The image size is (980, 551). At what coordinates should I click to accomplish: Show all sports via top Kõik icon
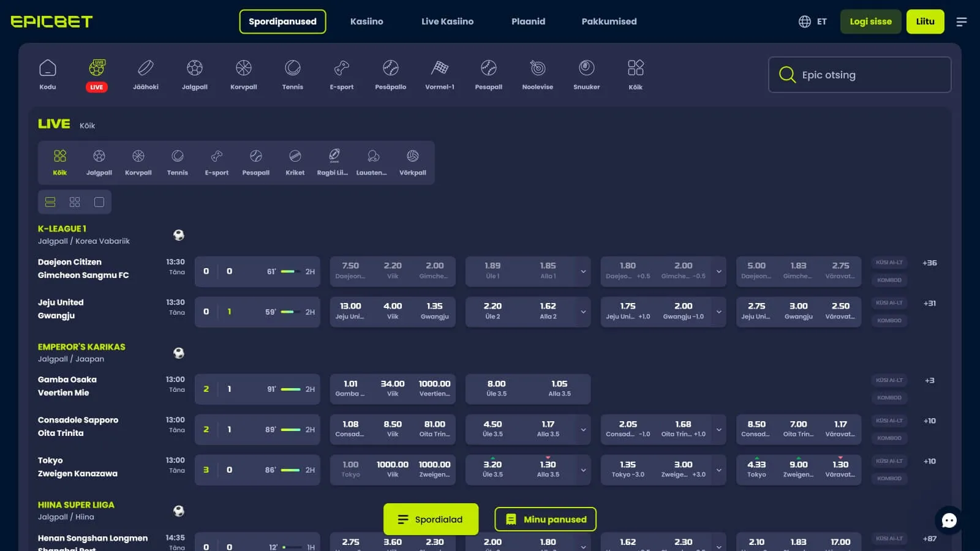636,75
